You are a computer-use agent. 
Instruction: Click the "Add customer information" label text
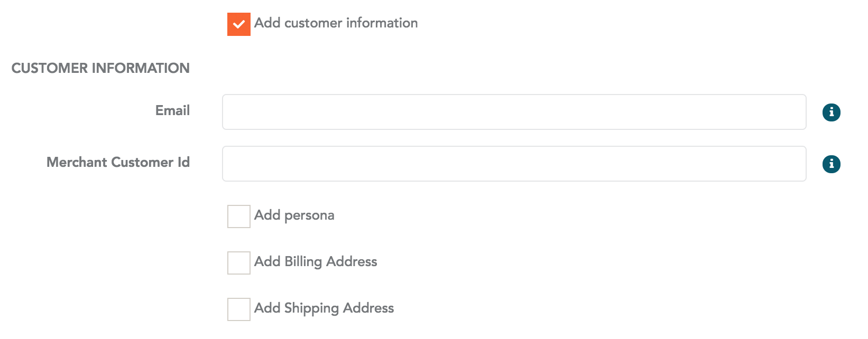click(336, 23)
